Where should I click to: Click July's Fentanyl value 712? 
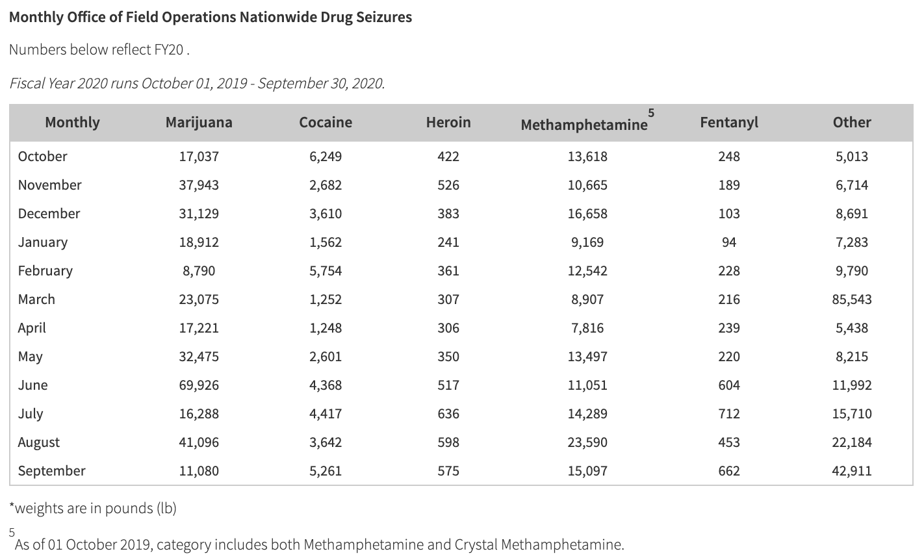click(729, 414)
